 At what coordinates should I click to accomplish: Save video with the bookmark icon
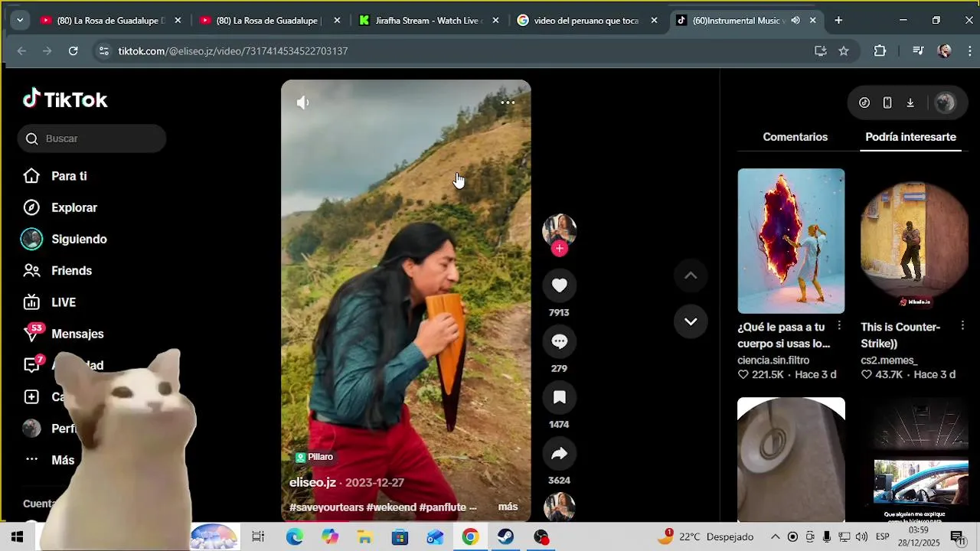[x=560, y=397]
